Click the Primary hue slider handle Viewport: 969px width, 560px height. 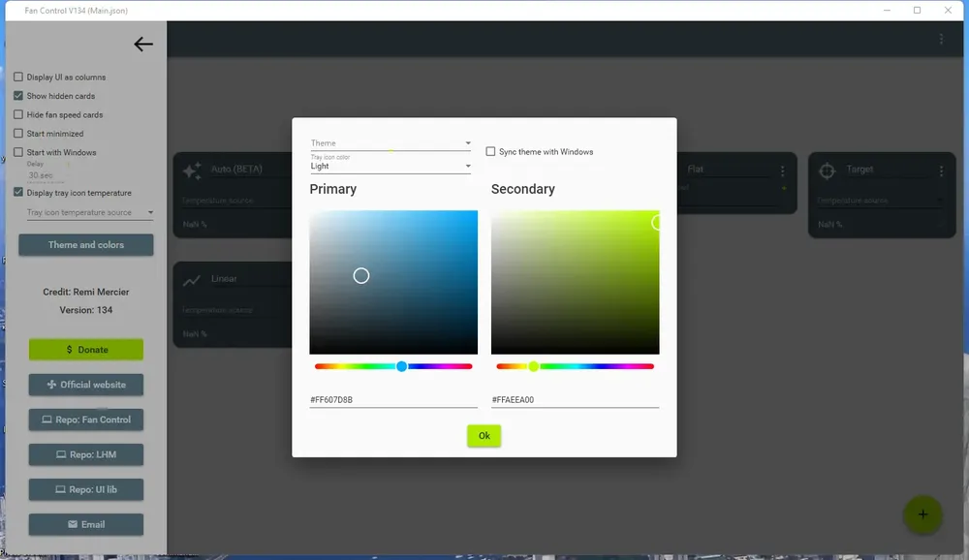[402, 366]
